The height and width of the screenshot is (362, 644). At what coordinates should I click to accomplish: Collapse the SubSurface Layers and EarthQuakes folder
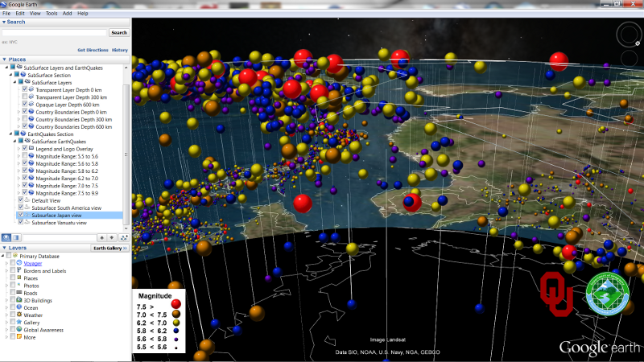point(6,68)
